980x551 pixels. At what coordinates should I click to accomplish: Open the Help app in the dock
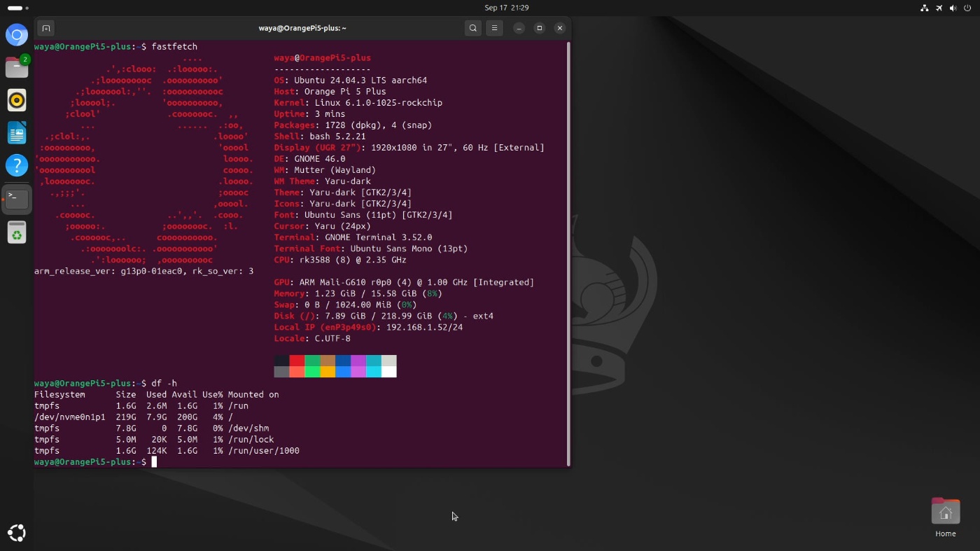click(17, 166)
